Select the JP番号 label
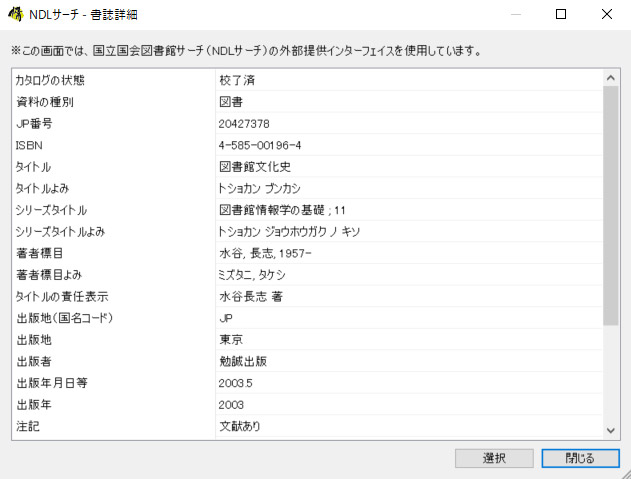The height and width of the screenshot is (479, 631). click(34, 124)
